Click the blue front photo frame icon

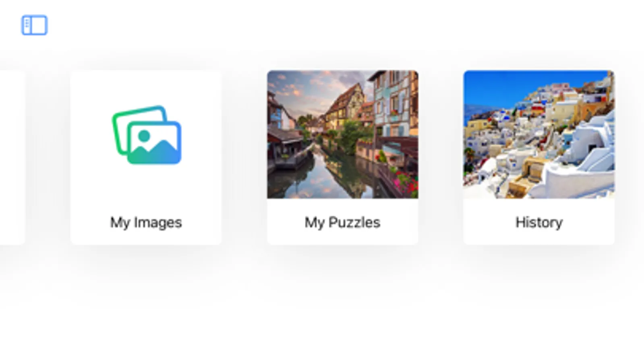pyautogui.click(x=154, y=142)
